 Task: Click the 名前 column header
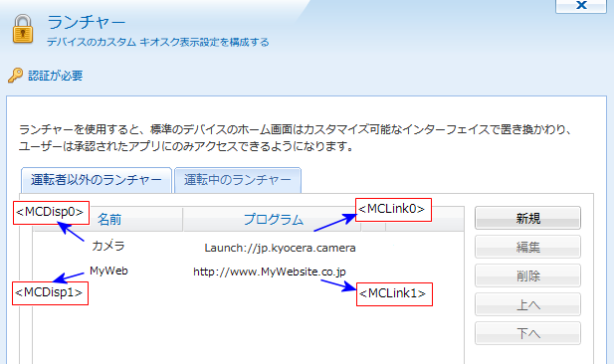[108, 219]
